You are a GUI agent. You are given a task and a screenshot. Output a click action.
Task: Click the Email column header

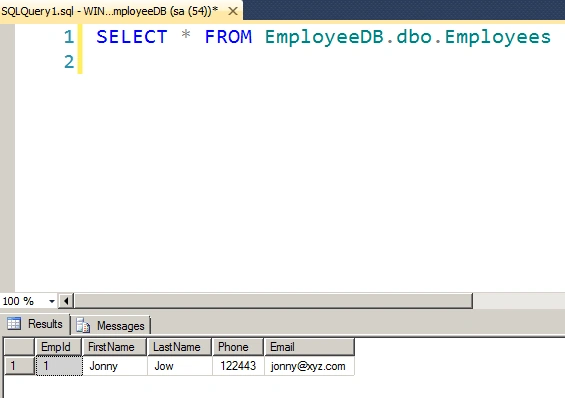point(309,347)
